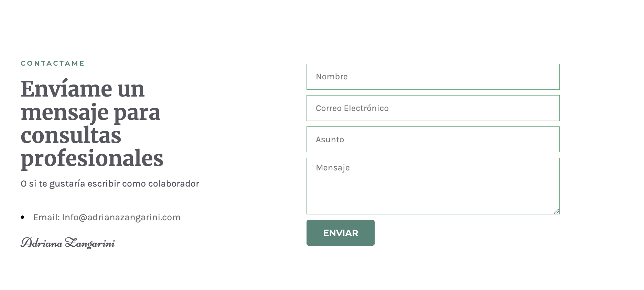Click the Email: label text

pos(46,217)
